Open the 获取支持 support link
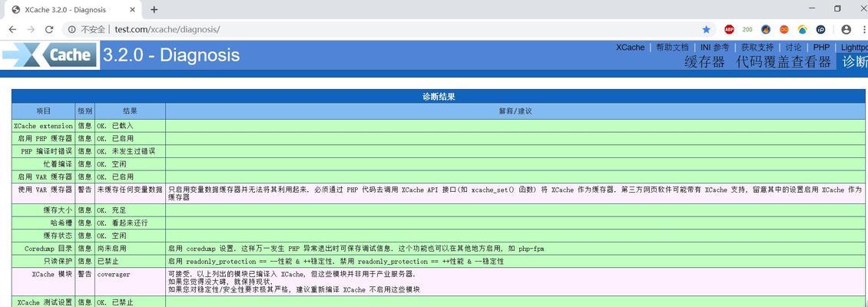This screenshot has width=868, height=307. click(x=757, y=48)
